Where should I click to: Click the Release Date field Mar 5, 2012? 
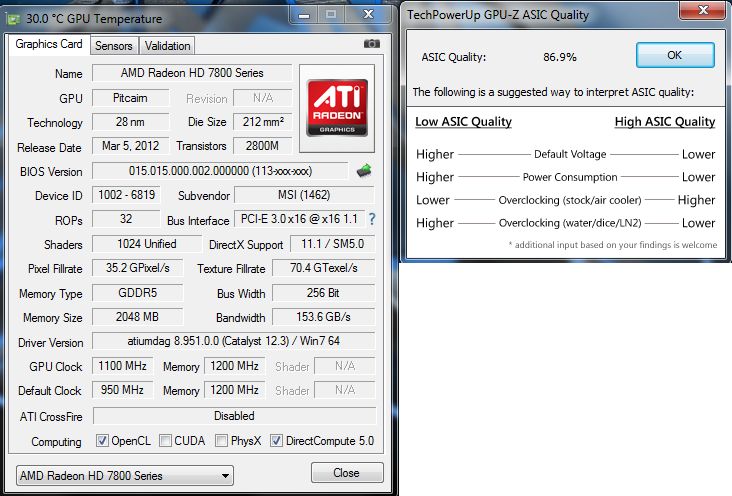coord(130,146)
